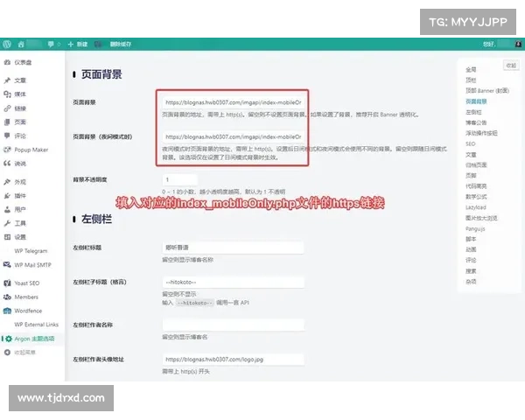Jump to 文章 section in outline panel

click(x=471, y=155)
